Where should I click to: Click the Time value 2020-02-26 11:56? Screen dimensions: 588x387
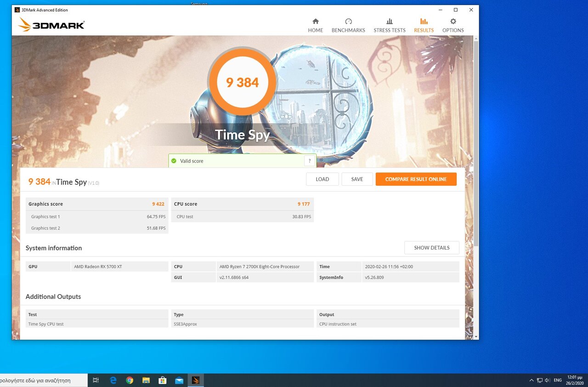[389, 267]
